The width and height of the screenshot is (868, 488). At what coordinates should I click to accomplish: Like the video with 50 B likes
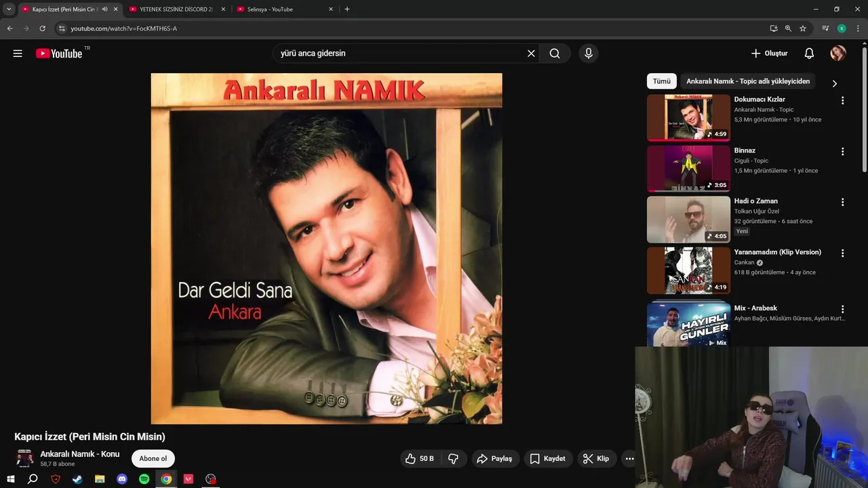419,459
